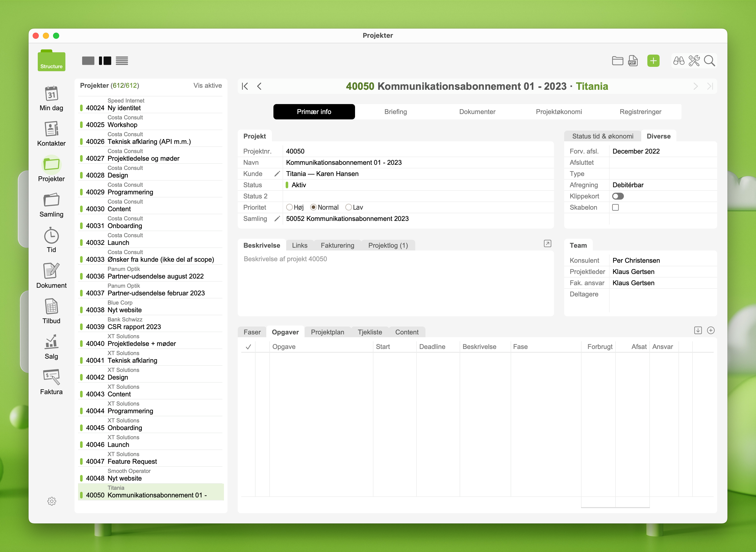Screen dimensions: 756x552
Task: Check the Skabelon checkbox
Action: point(615,207)
